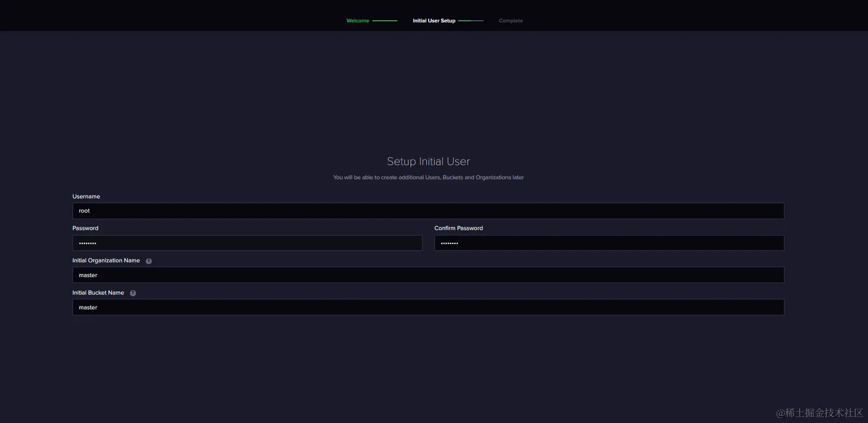This screenshot has height=423, width=868.
Task: Focus the Initial Bucket Name field
Action: [x=428, y=307]
